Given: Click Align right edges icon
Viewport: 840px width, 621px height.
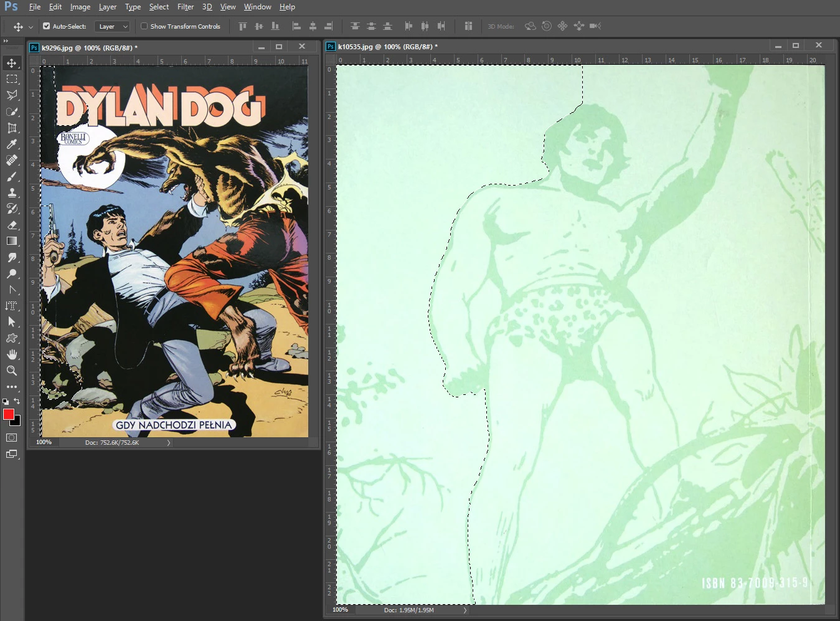Looking at the screenshot, I should [x=329, y=26].
